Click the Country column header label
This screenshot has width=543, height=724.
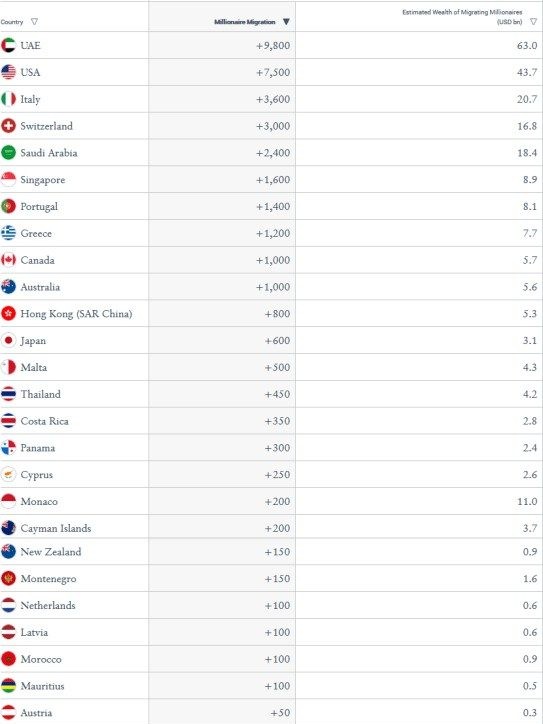pos(12,22)
